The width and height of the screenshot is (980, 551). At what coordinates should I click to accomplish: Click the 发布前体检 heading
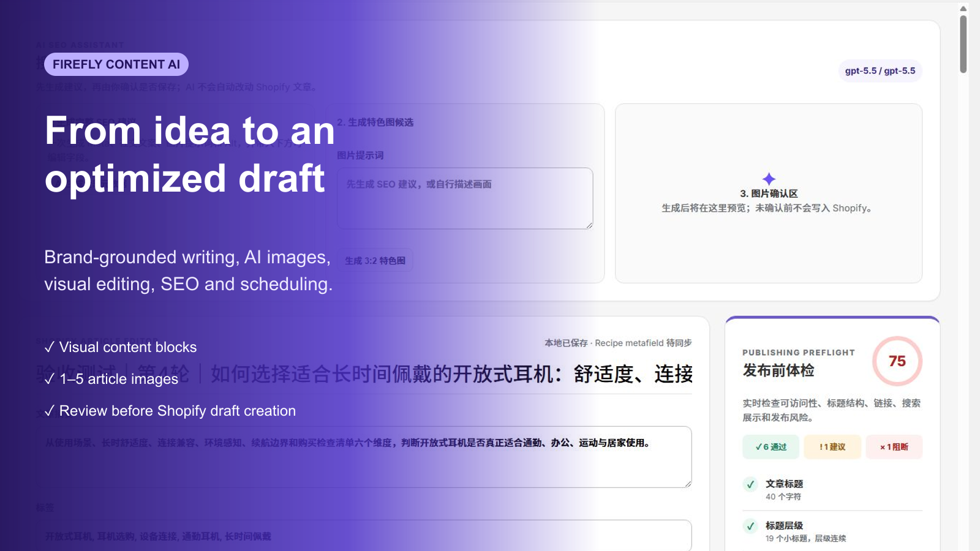[778, 370]
